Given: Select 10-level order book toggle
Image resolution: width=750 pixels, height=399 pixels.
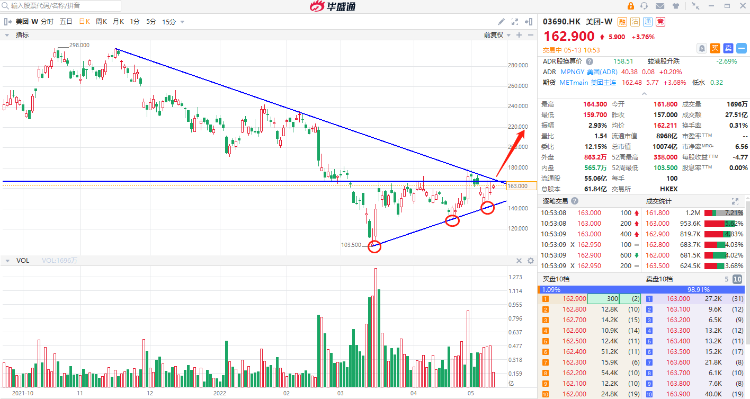Looking at the screenshot, I should pos(737,279).
